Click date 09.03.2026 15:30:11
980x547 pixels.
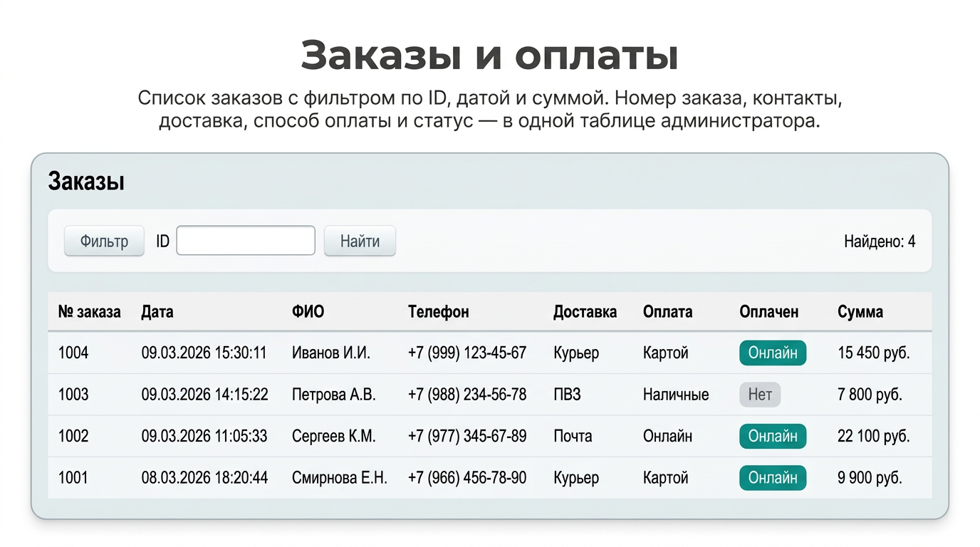204,353
